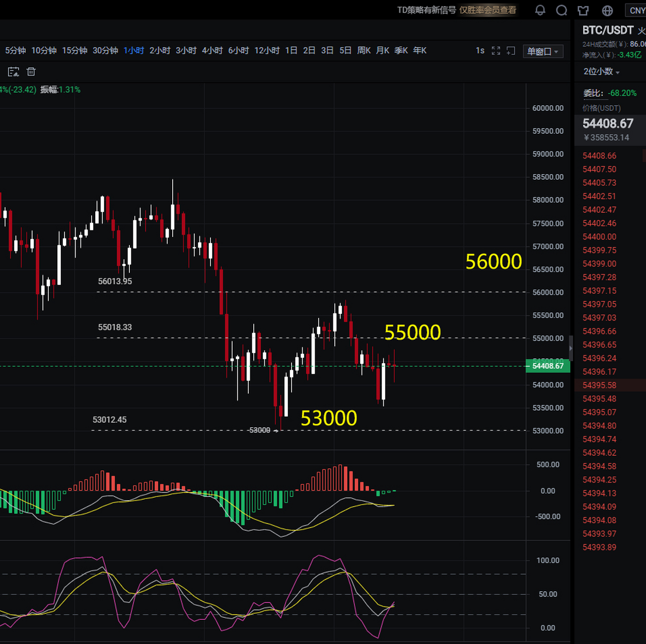The width and height of the screenshot is (646, 644).
Task: Open the chat bubble icon in top bar
Action: click(x=561, y=10)
